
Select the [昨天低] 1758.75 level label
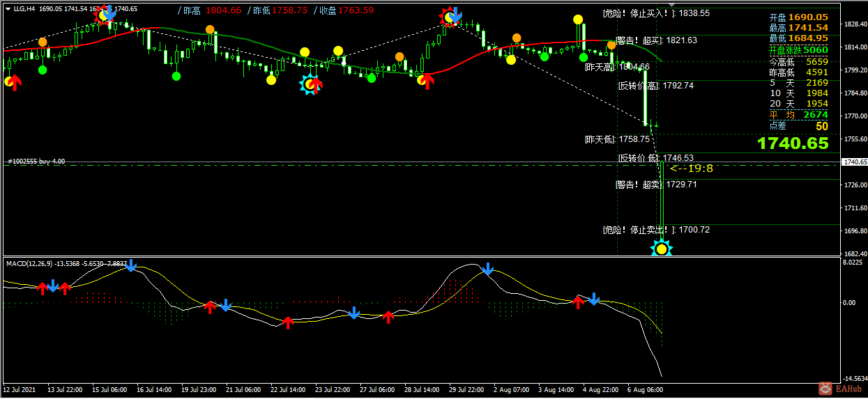click(617, 139)
